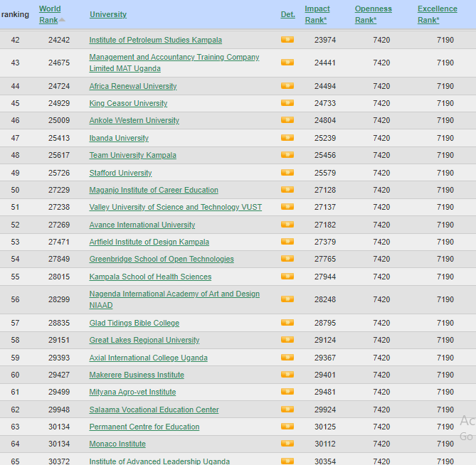The image size is (476, 465).
Task: Sort by Excellence Rank column header
Action: tap(437, 14)
